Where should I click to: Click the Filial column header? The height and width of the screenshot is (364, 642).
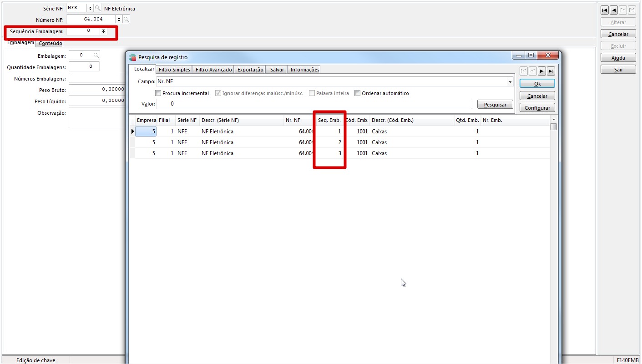(166, 120)
